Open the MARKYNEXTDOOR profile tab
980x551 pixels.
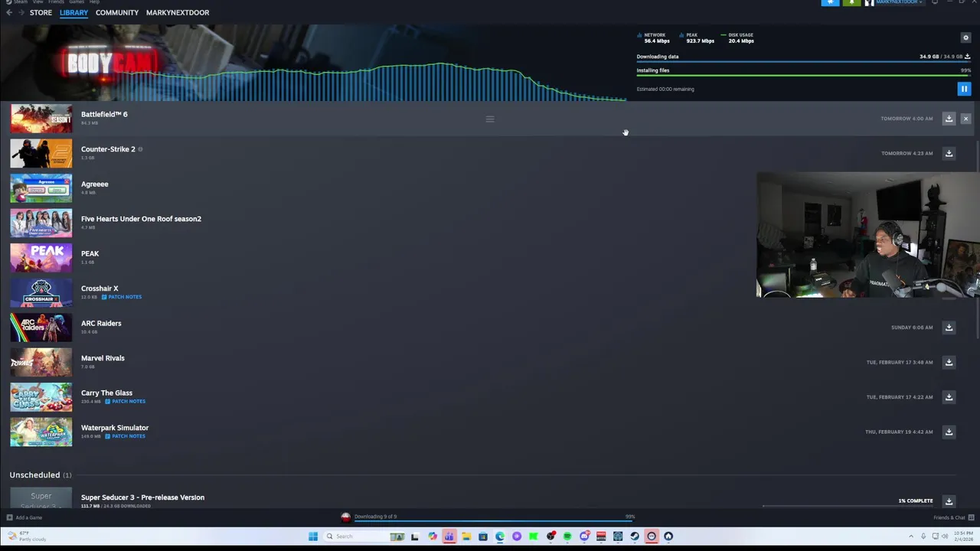click(178, 13)
